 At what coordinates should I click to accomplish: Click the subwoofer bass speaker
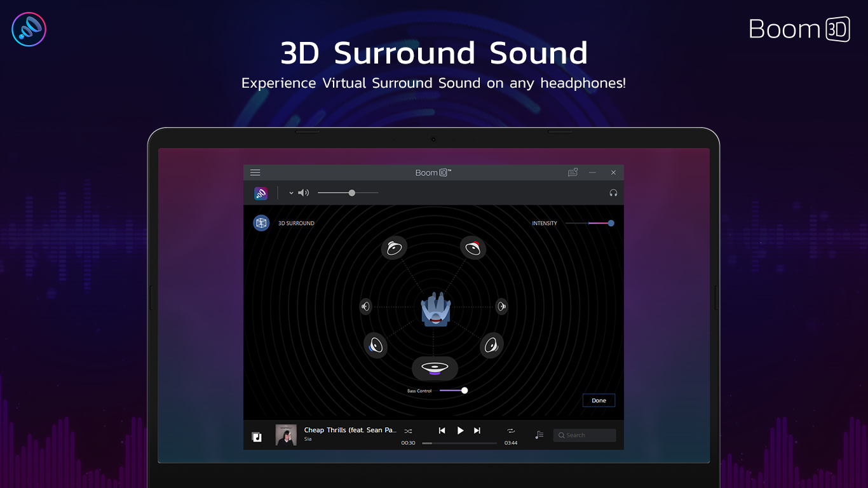(435, 368)
